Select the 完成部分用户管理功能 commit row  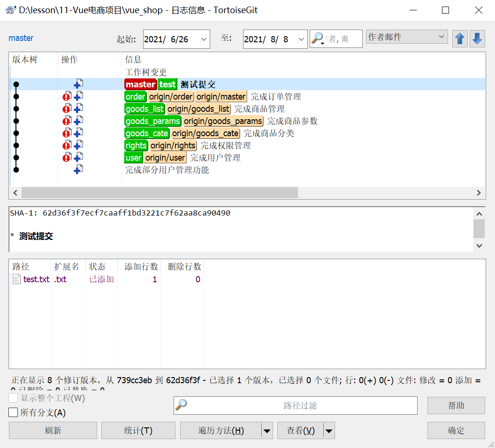(248, 170)
